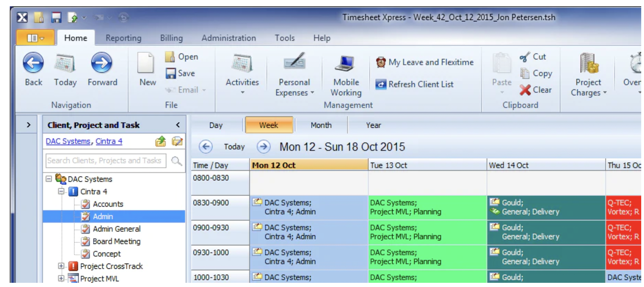Go to previous week using round left arrow
This screenshot has width=644, height=287.
click(x=206, y=146)
